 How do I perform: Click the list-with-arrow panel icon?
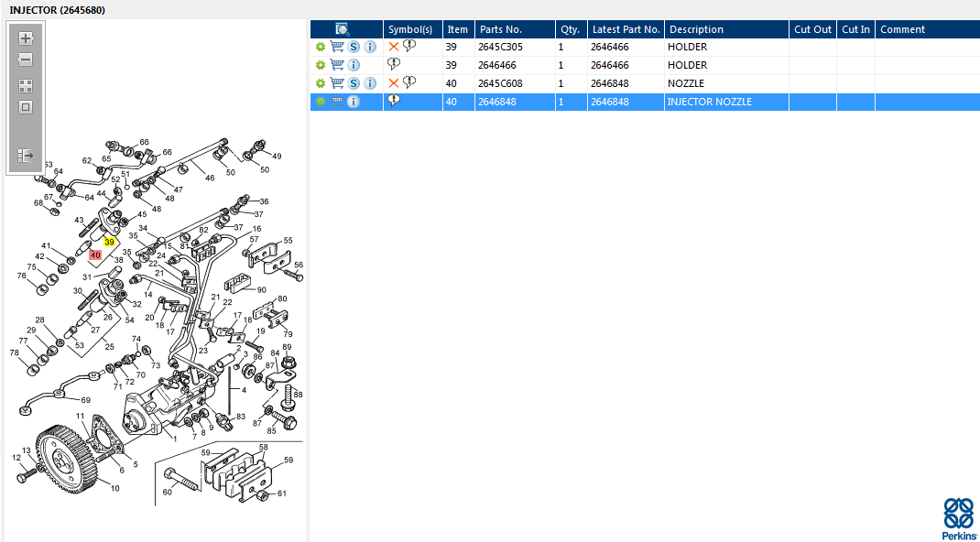point(26,156)
